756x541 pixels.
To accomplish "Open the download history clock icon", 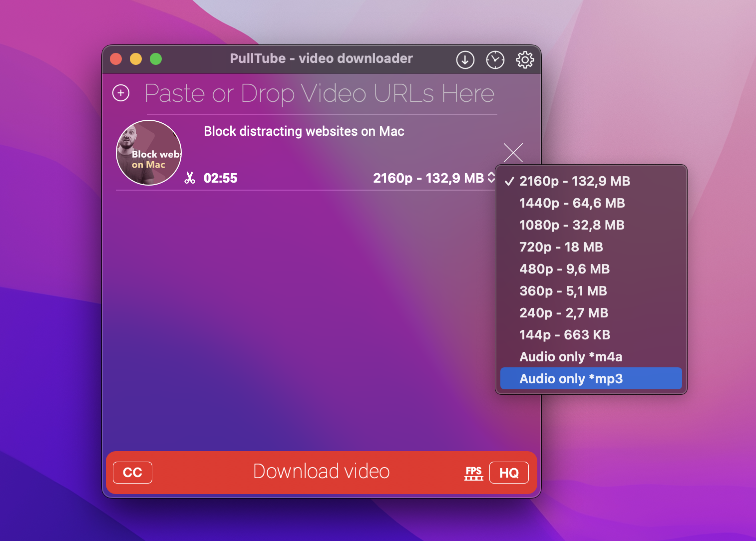I will click(x=495, y=60).
